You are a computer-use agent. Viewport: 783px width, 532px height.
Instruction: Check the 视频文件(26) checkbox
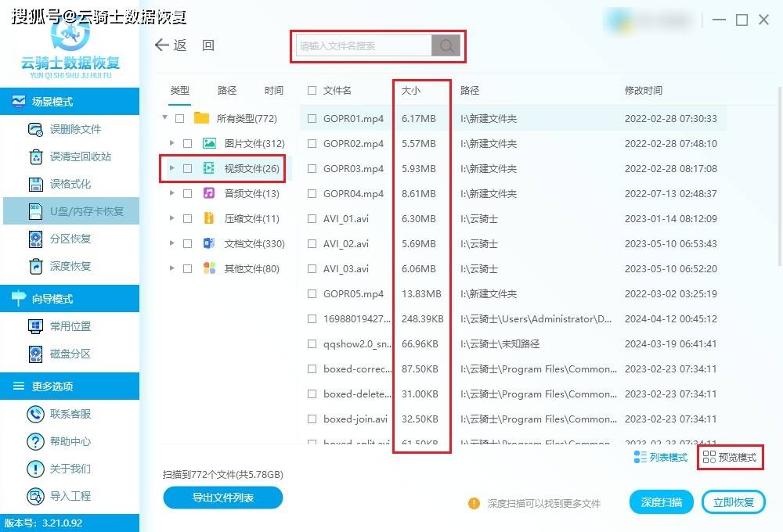coord(188,169)
